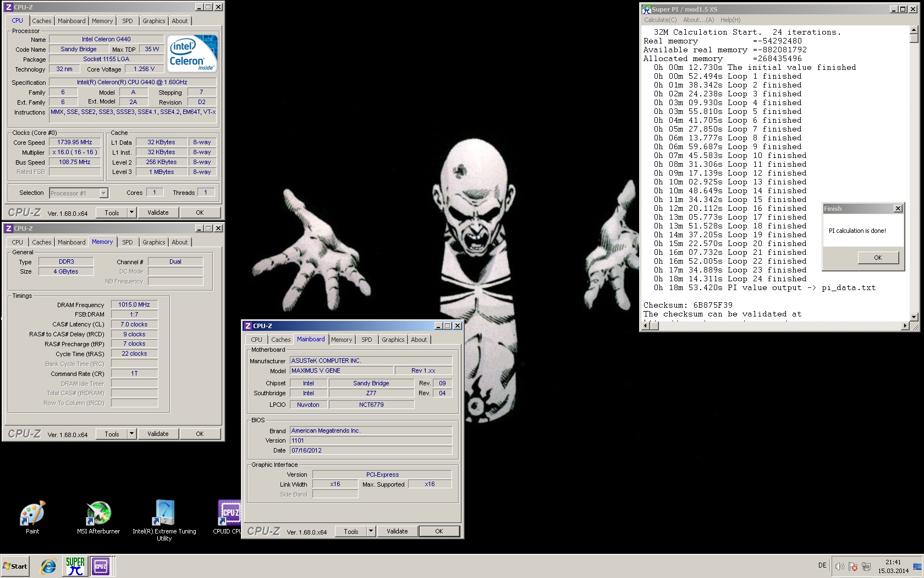
Task: Click the DRAM Frequency value 1015.0 MHz
Action: tap(134, 304)
